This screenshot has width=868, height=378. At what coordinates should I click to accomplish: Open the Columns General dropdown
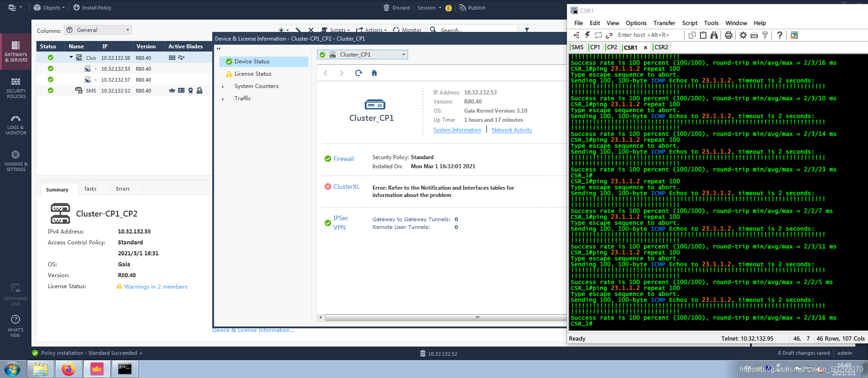pos(98,30)
